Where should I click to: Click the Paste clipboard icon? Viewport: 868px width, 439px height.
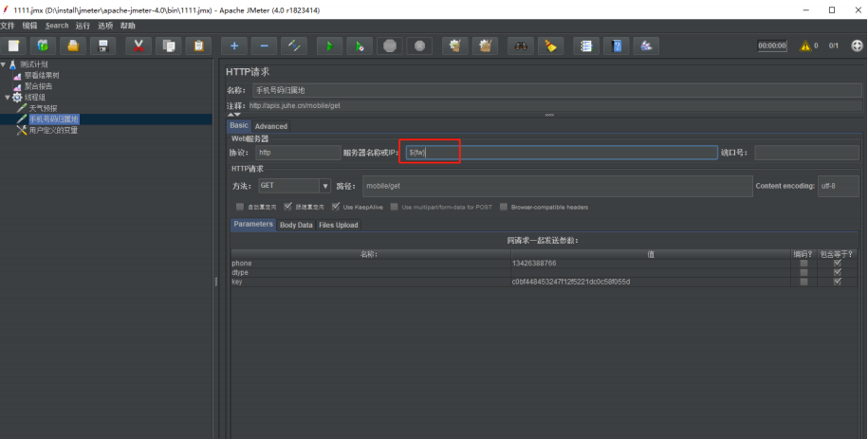pyautogui.click(x=198, y=46)
